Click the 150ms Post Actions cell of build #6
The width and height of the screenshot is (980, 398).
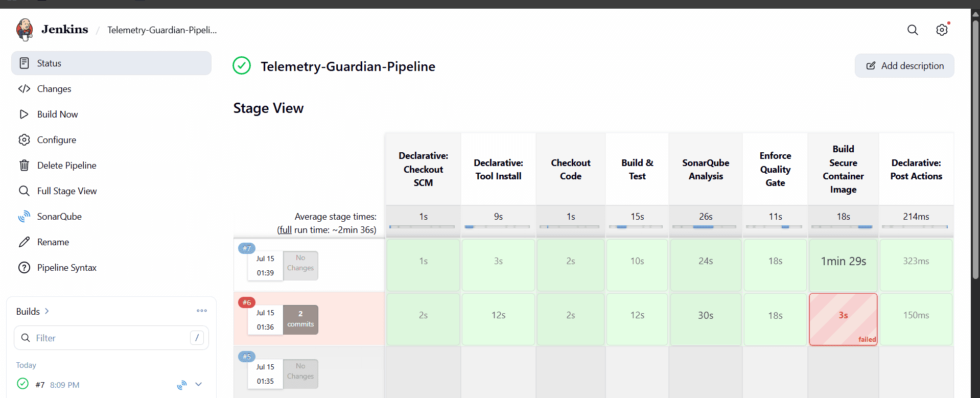tap(916, 319)
